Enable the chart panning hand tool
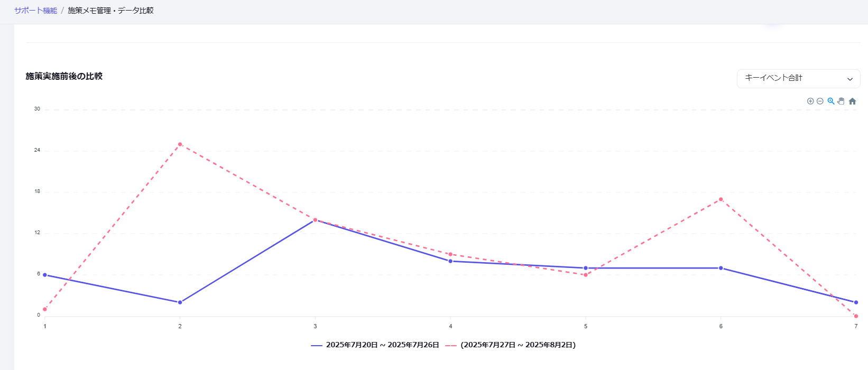Screen dimensions: 868x370 (x=841, y=101)
